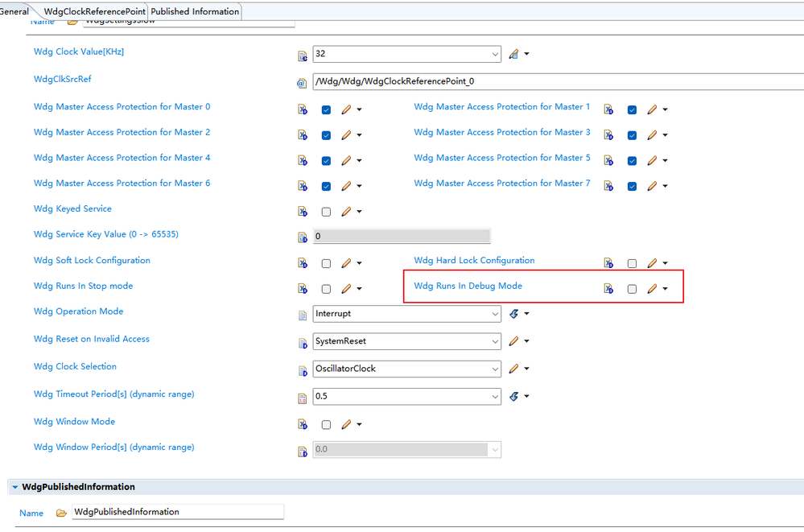Image resolution: width=804 pixels, height=532 pixels.
Task: Click pencil icon for Wdg Window Mode
Action: pos(347,424)
